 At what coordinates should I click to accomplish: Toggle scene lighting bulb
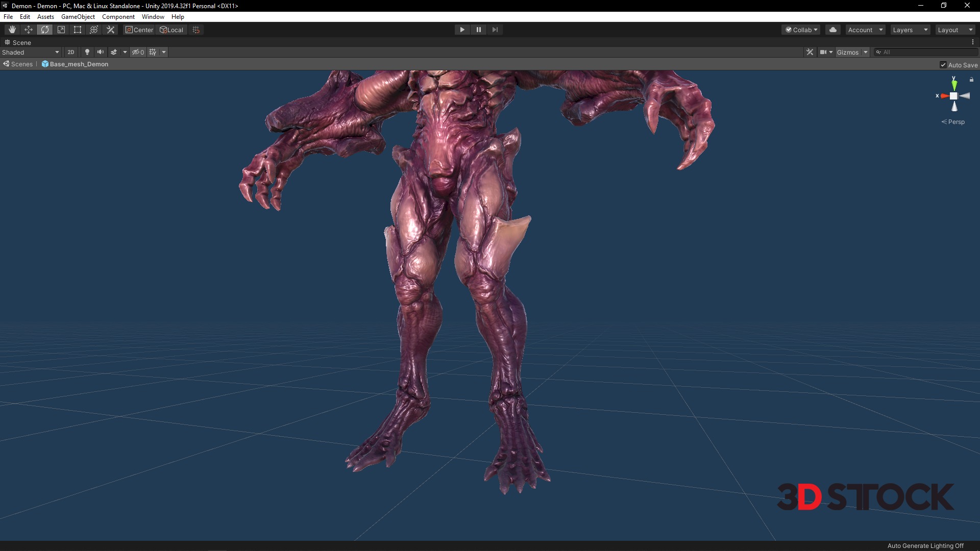pyautogui.click(x=87, y=52)
